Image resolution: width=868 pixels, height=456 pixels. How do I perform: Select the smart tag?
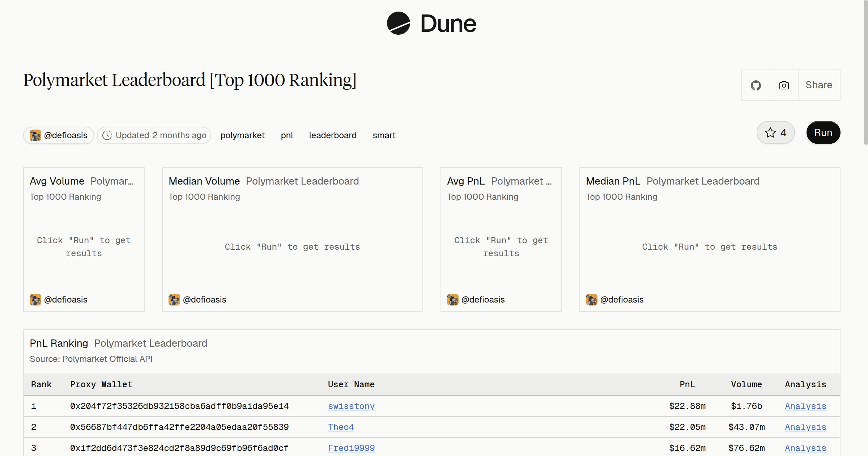(384, 135)
